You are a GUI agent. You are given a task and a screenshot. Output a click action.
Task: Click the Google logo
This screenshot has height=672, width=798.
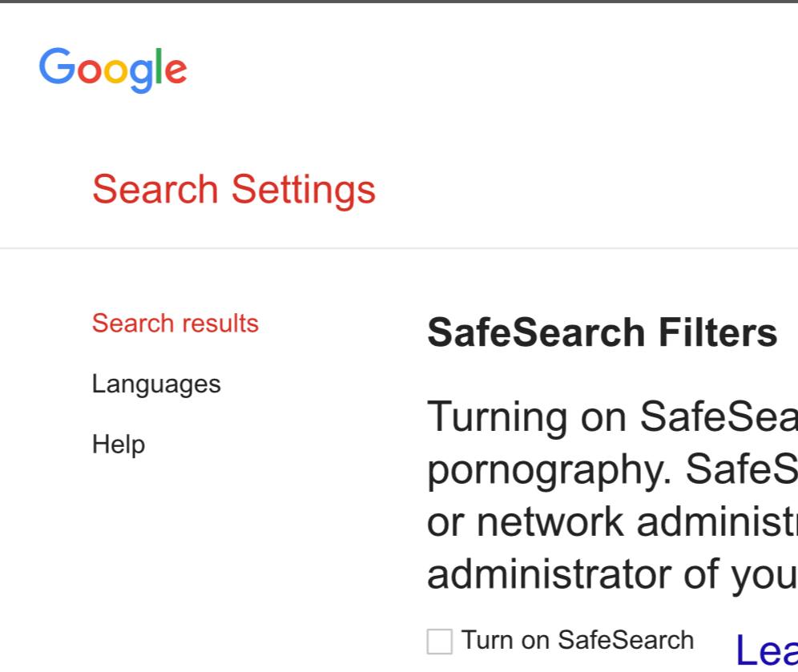[x=113, y=70]
